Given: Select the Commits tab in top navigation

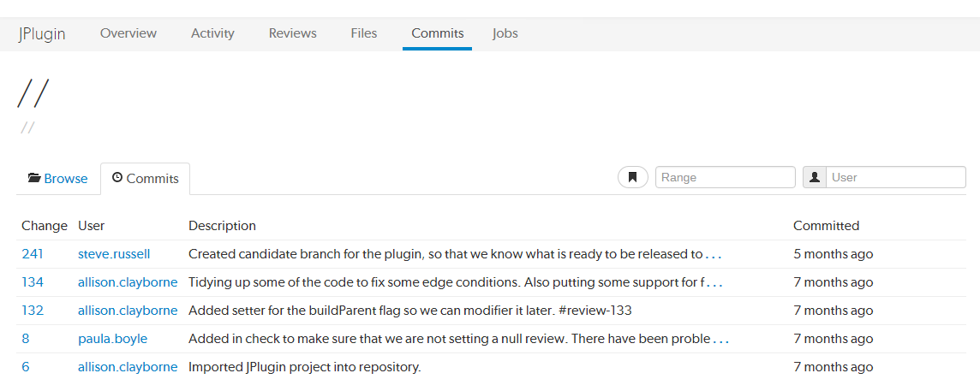Looking at the screenshot, I should point(438,33).
